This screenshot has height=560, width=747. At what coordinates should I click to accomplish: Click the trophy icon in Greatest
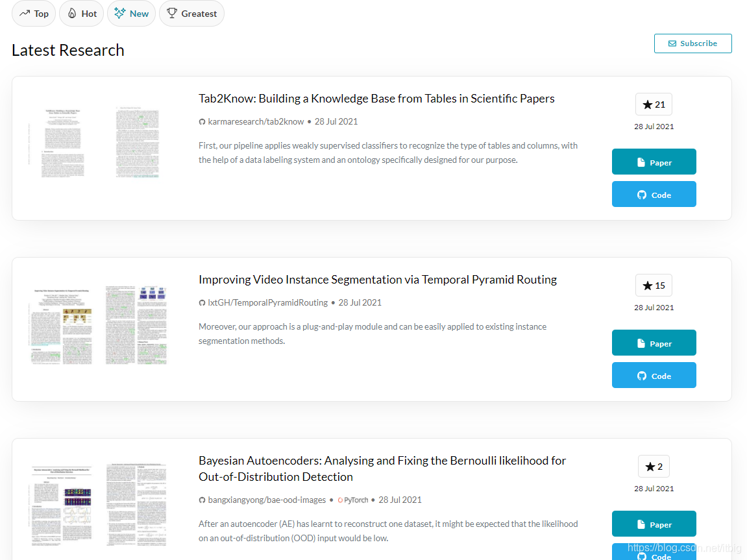pos(172,14)
